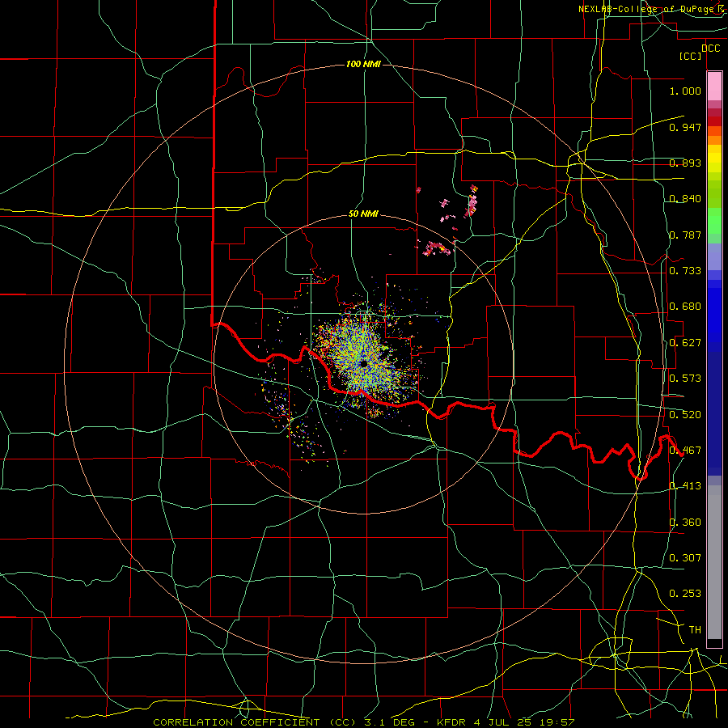Click the 0.467 scale value
Viewport: 728px width, 728px height.
(685, 451)
